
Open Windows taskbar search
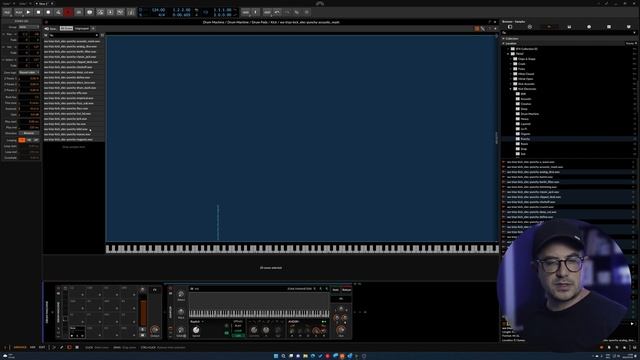[283, 356]
